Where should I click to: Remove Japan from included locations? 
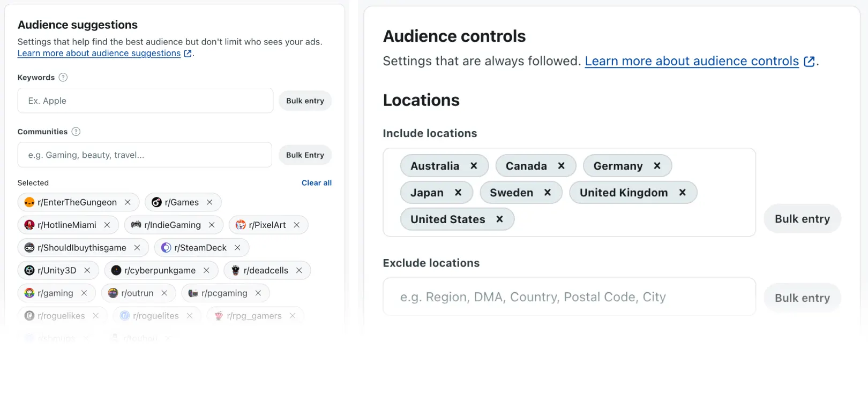click(458, 193)
